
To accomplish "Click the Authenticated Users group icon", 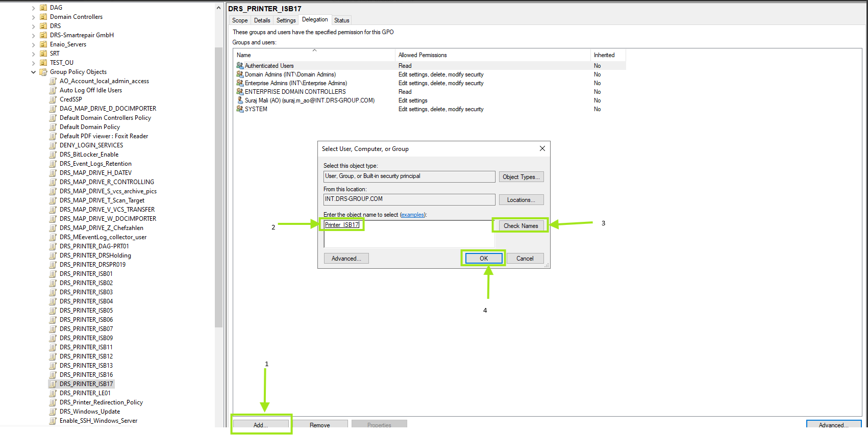I will click(x=239, y=66).
